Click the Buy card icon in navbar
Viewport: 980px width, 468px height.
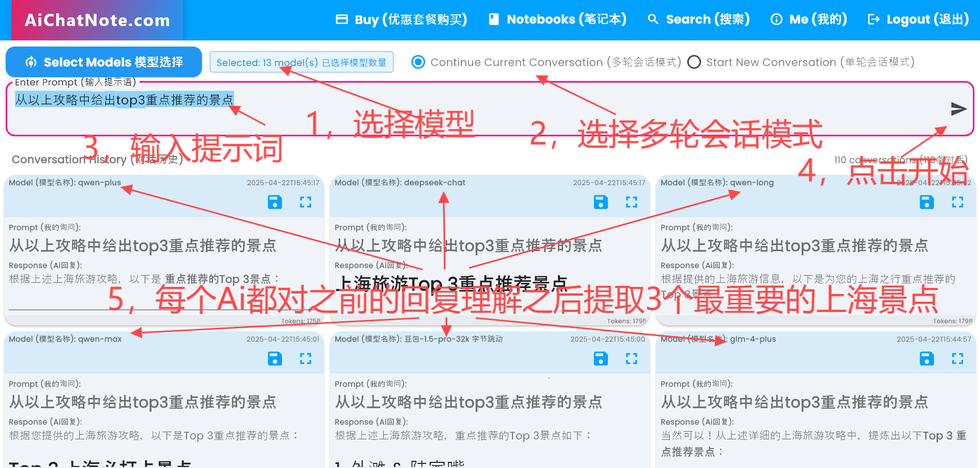coord(341,19)
